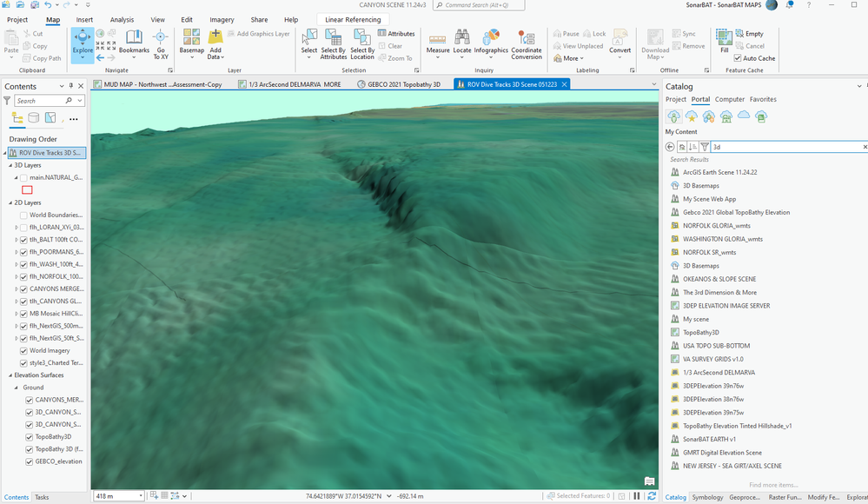The width and height of the screenshot is (868, 504).
Task: Open the Measure tool
Action: 438,42
